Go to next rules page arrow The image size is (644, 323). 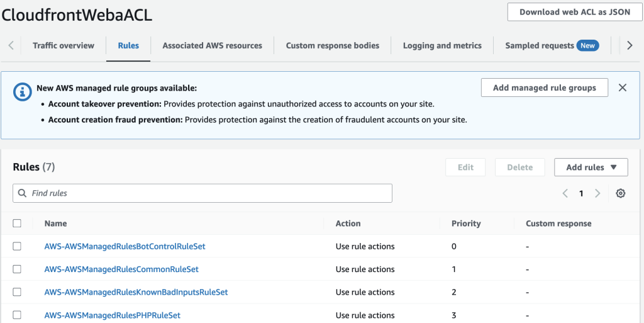pos(597,193)
